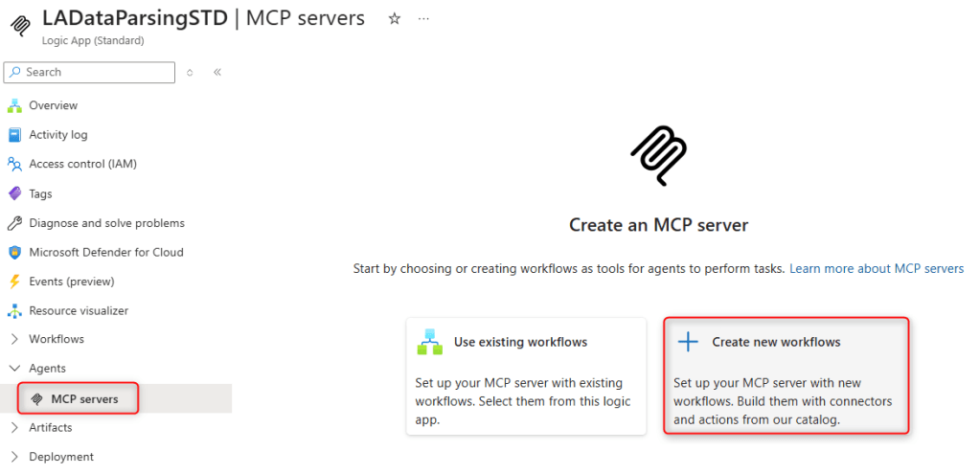Collapse the sidebar with double chevron
980x474 pixels.
coord(217,72)
